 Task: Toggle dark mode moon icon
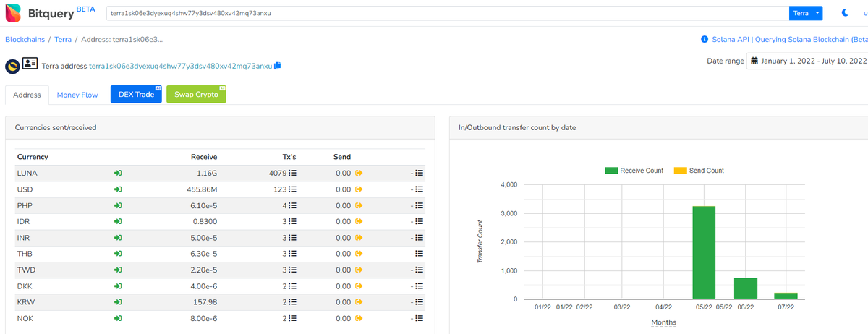tap(846, 13)
